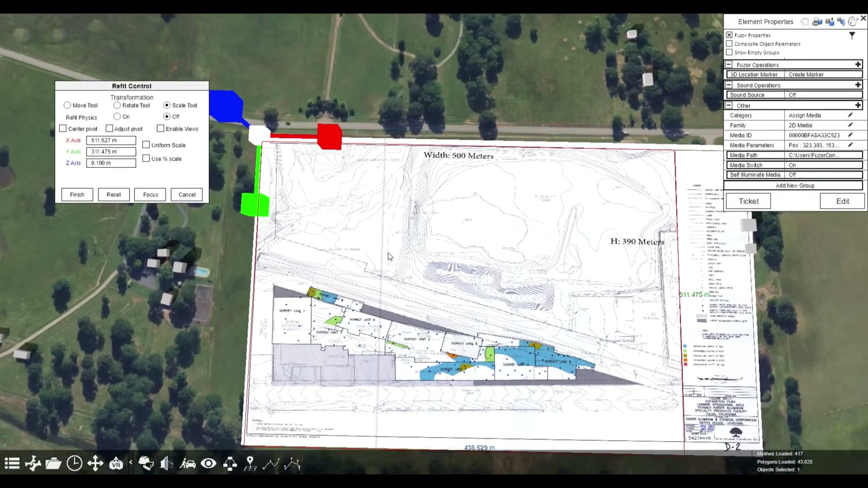Screen dimensions: 868x488
Task: Click the plus icon on Other group
Action: click(x=858, y=105)
